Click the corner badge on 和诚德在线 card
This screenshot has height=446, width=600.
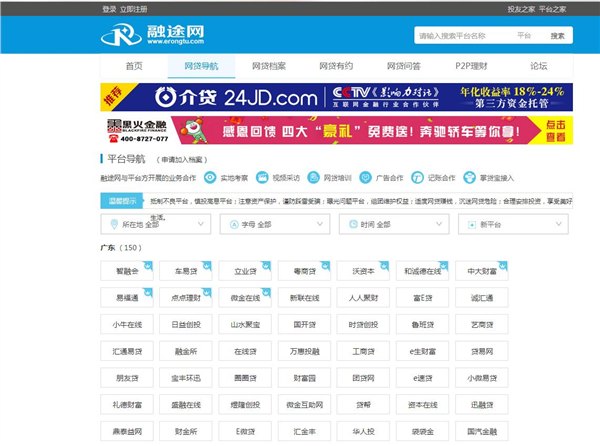pyautogui.click(x=444, y=265)
